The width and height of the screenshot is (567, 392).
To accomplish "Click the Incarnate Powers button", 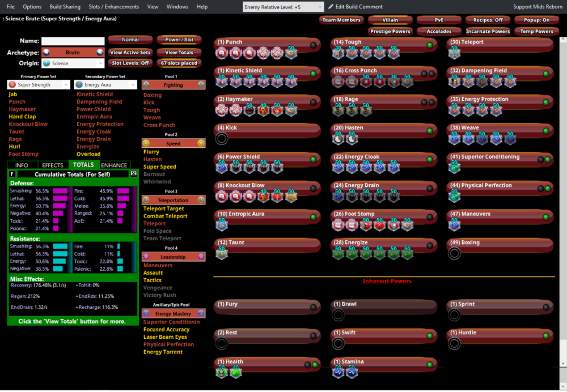I will coord(488,31).
